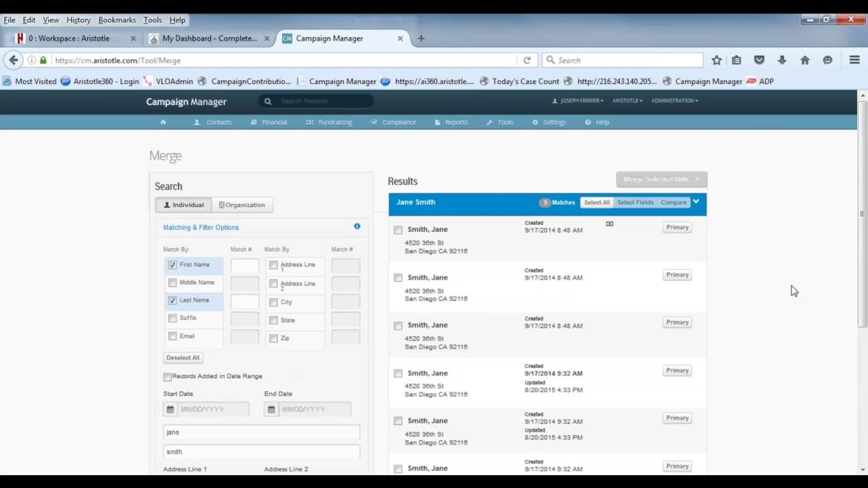This screenshot has width=868, height=488.
Task: Click the Deselect All button
Action: 183,358
